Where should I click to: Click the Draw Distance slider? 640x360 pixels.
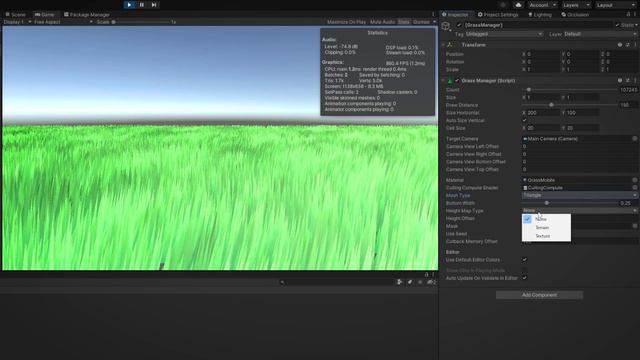click(570, 105)
